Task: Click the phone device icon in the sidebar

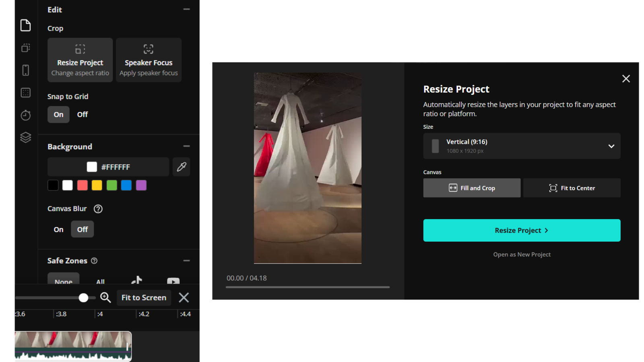Action: [x=25, y=70]
